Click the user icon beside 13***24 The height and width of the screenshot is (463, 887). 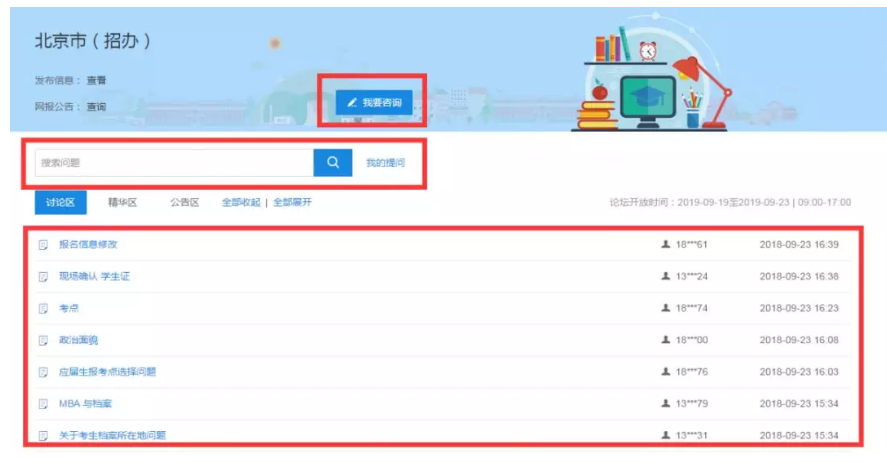pyautogui.click(x=666, y=277)
